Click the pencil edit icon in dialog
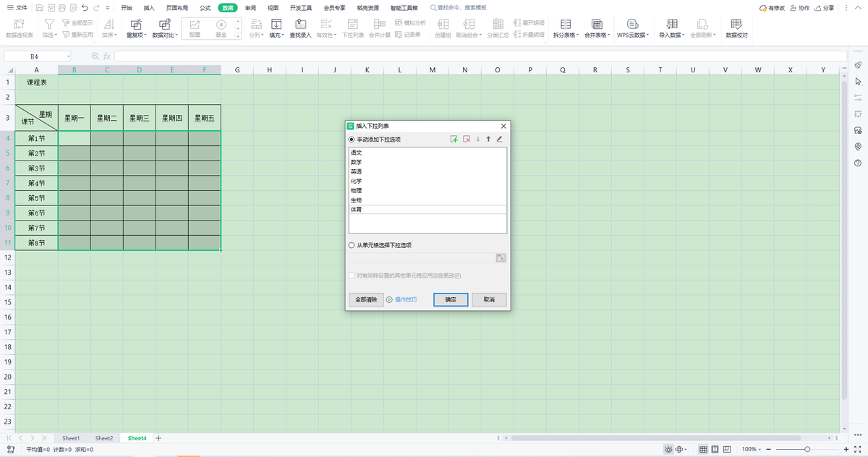Screen dimensions: 868x457 click(499, 139)
